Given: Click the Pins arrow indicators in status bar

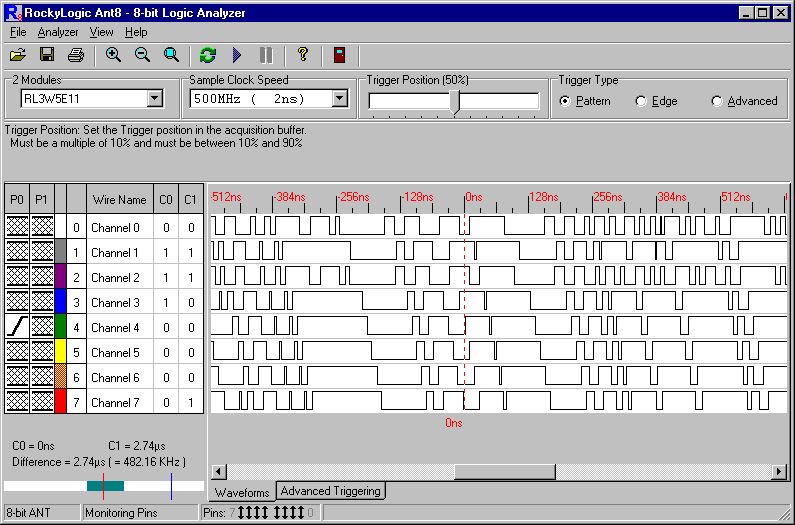Looking at the screenshot, I should click(x=271, y=513).
